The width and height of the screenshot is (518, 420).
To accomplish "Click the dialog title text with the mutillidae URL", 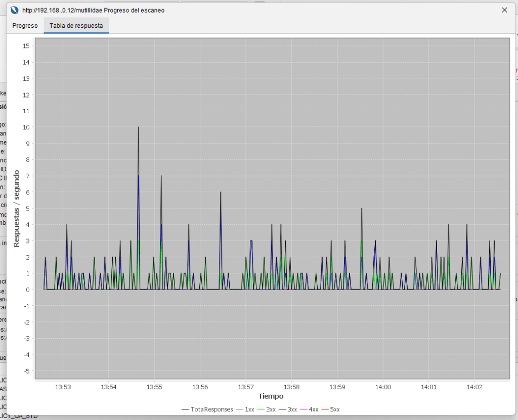I will [93, 10].
